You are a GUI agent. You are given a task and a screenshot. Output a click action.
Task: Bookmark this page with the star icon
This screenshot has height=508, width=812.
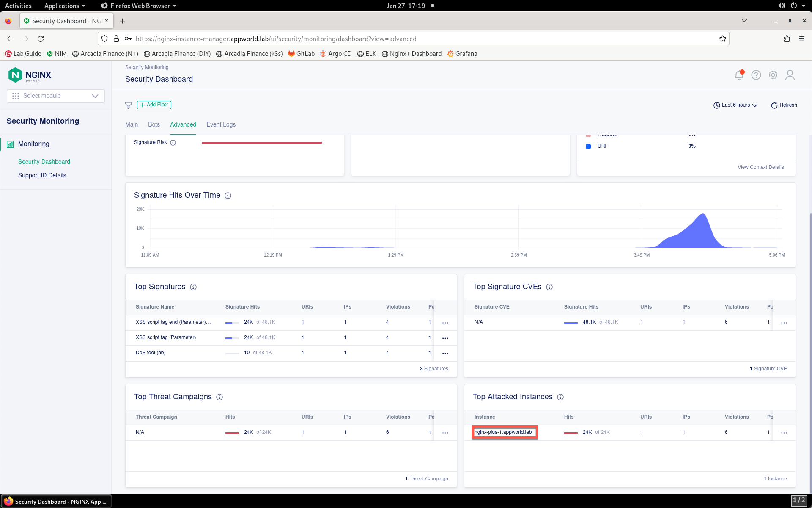click(723, 39)
